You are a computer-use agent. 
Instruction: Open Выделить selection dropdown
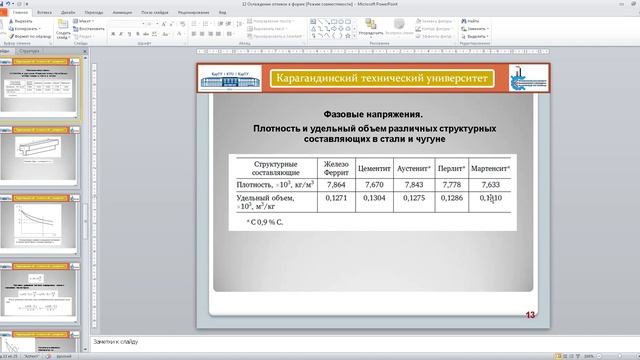(x=475, y=36)
